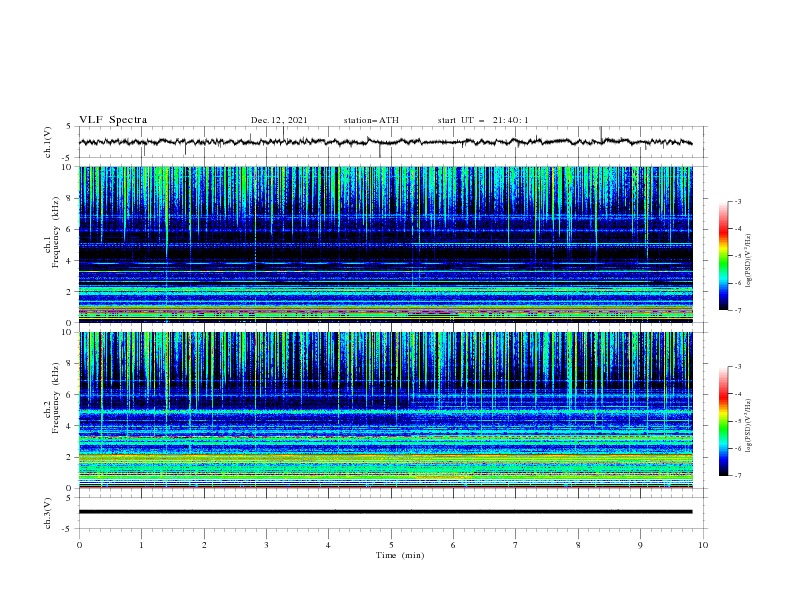This screenshot has width=792, height=612.
Task: Click the "5" volt tick of ch.1 waveform
Action: click(69, 127)
